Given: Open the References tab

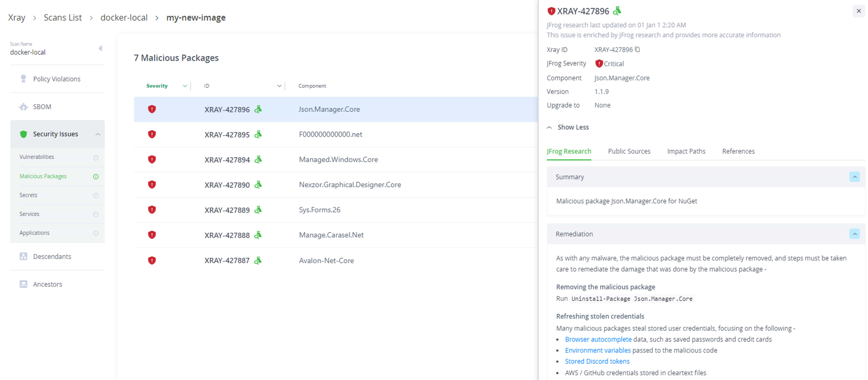Looking at the screenshot, I should pyautogui.click(x=738, y=151).
